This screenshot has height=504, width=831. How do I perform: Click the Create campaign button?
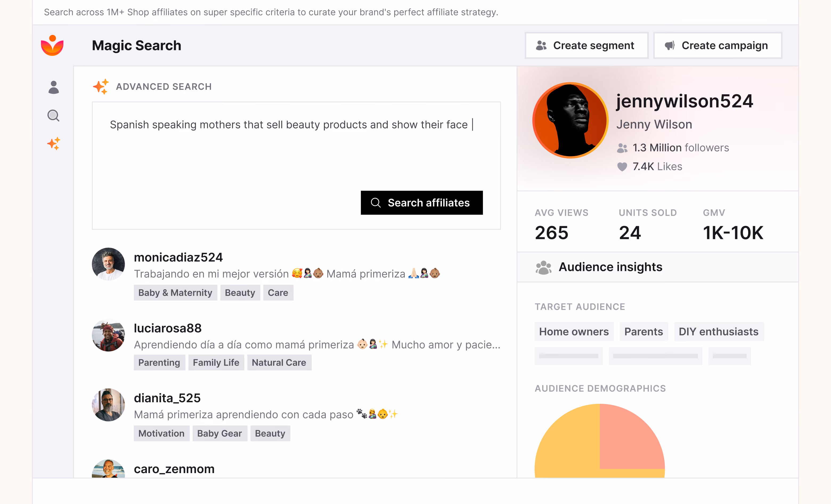pyautogui.click(x=718, y=46)
